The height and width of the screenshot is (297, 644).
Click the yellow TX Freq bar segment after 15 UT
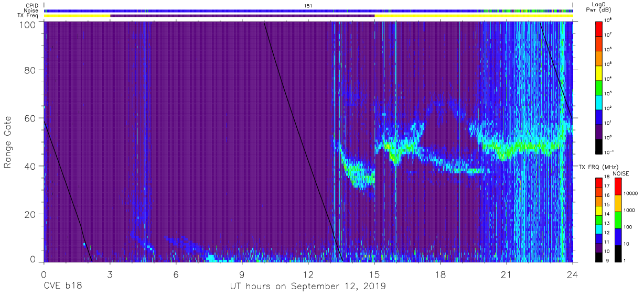474,16
